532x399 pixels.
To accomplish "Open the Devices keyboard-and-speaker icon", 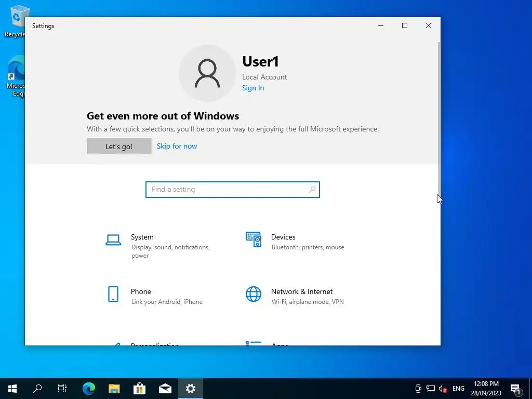I will coord(254,240).
